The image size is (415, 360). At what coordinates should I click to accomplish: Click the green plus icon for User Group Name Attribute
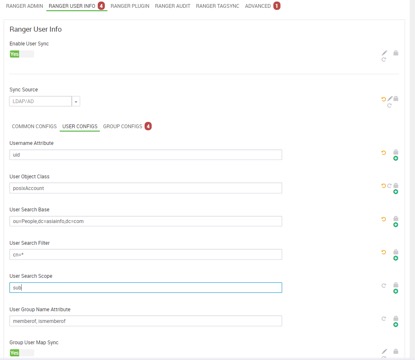[x=396, y=325]
